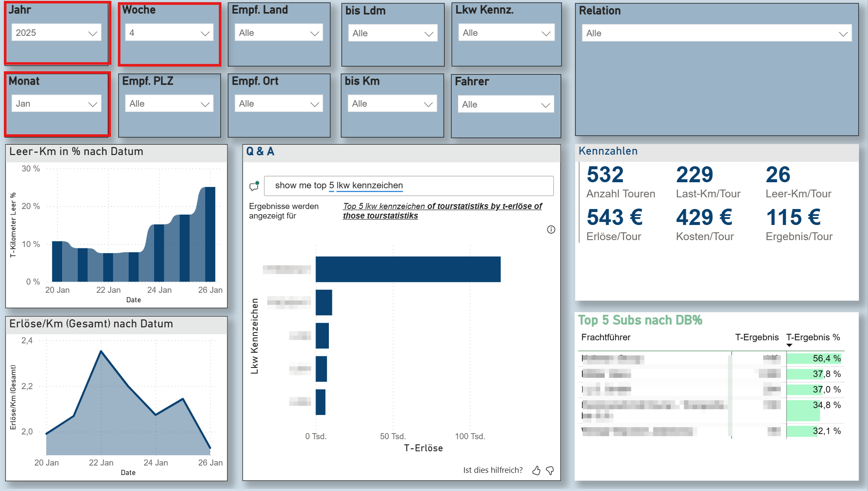
Task: Expand the Relation filter dropdown
Action: 716,33
